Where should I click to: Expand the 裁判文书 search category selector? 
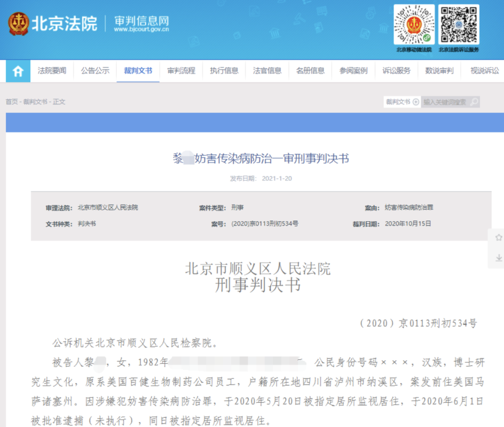402,102
